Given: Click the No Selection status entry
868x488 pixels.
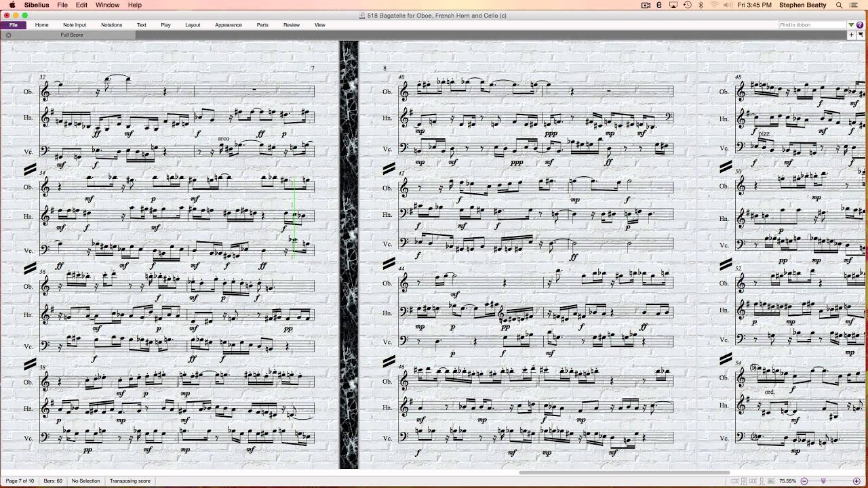Looking at the screenshot, I should click(86, 481).
